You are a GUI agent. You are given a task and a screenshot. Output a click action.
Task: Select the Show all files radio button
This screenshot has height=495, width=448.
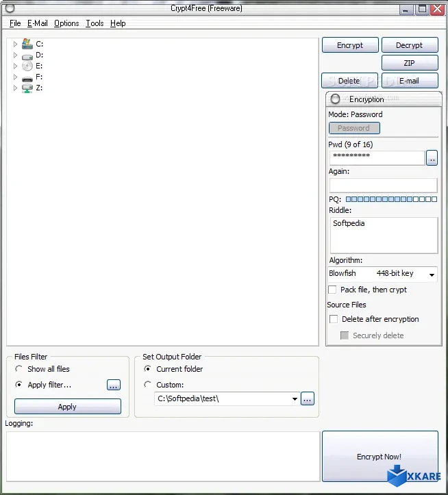tap(19, 369)
